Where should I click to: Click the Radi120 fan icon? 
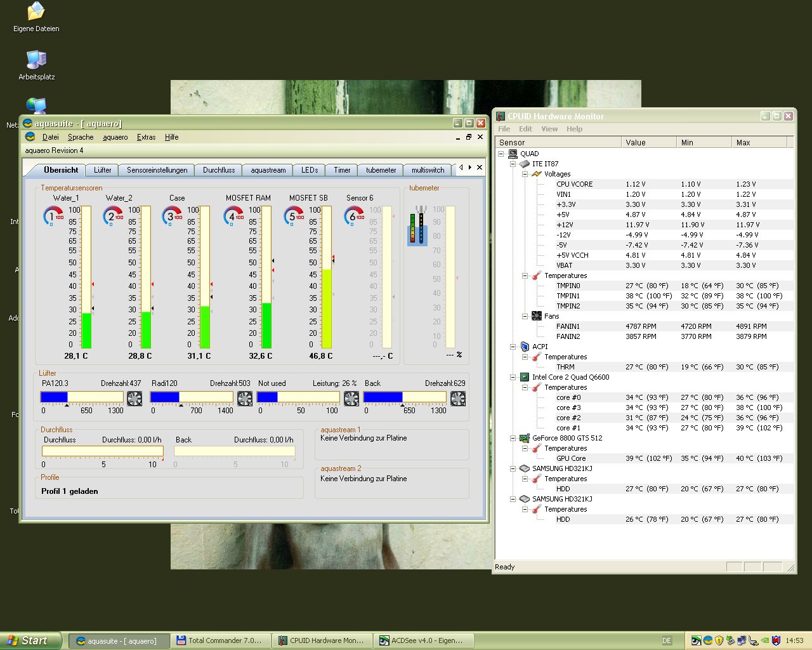(x=245, y=398)
